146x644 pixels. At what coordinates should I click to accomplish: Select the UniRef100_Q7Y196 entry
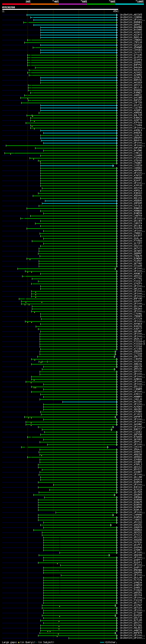coord(131,55)
